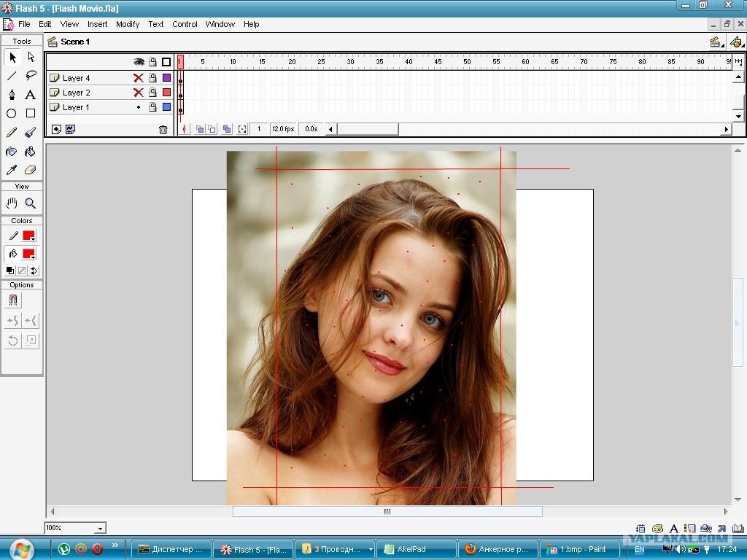Select the Dropper tool

[x=12, y=170]
